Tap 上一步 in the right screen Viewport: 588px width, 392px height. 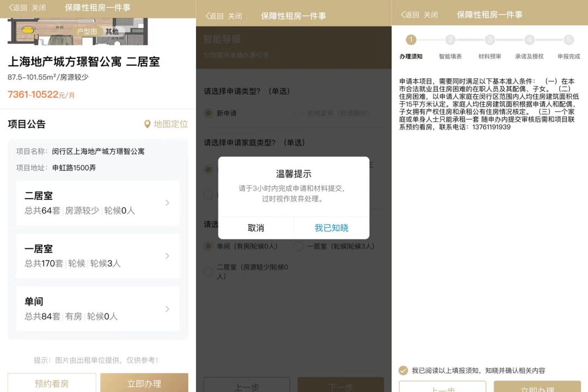(443, 387)
